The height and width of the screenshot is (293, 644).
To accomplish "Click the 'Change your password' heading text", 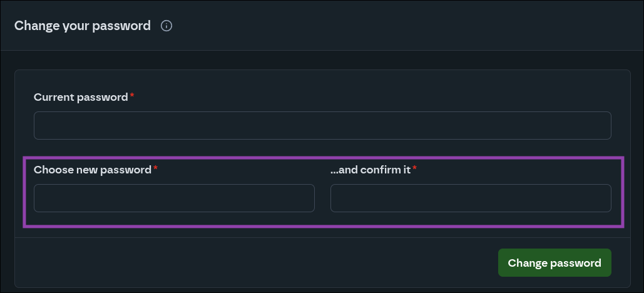I will pyautogui.click(x=83, y=26).
